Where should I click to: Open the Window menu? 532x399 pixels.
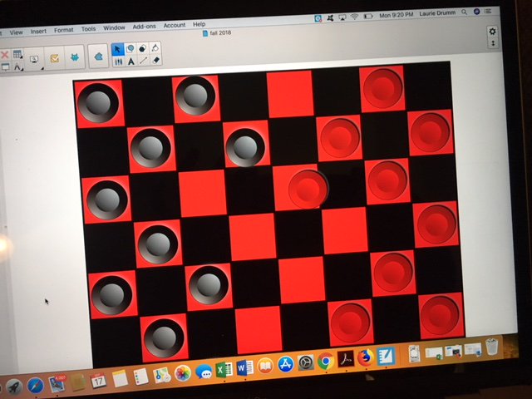114,27
